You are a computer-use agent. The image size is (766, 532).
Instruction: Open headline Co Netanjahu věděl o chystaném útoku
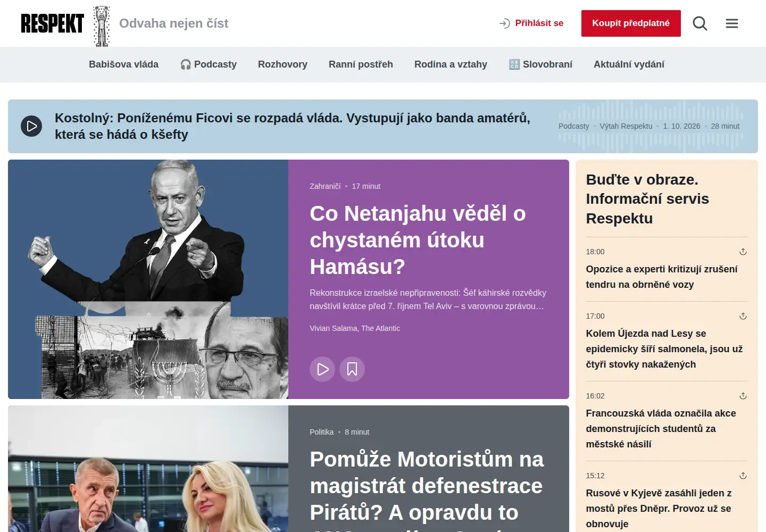[x=418, y=240]
